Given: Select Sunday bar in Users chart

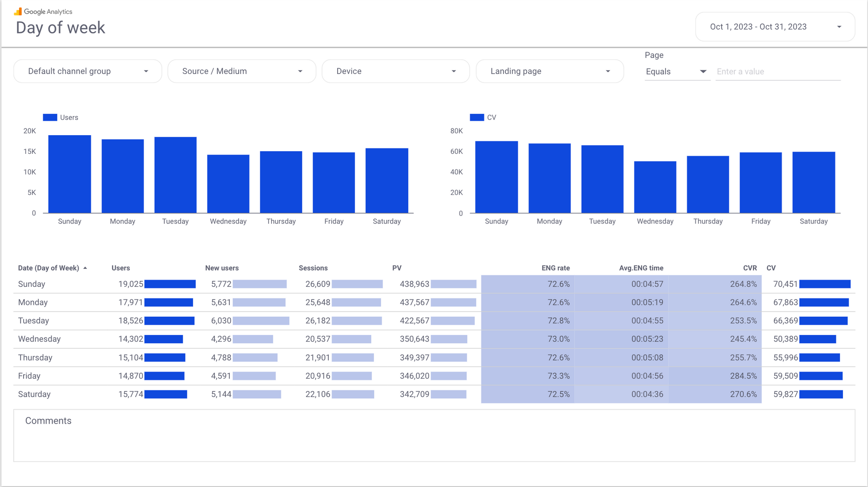Looking at the screenshot, I should click(x=70, y=174).
